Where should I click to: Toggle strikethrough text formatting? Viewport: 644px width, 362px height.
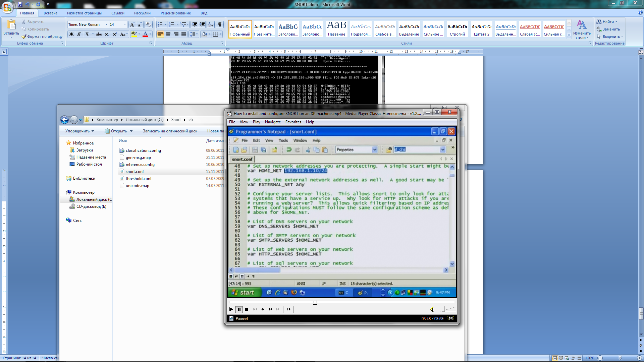click(x=99, y=34)
